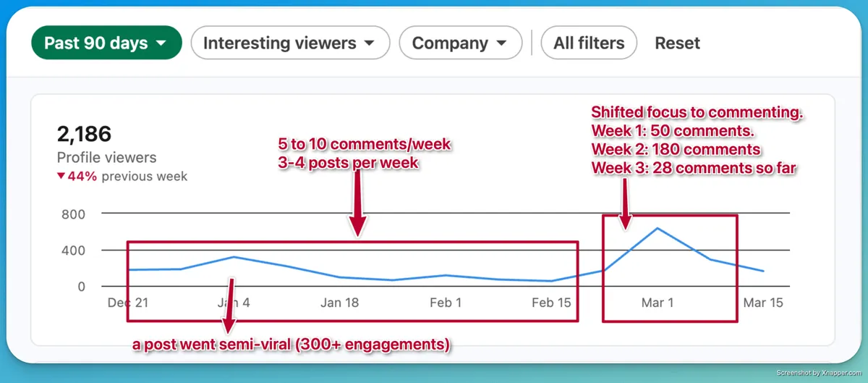This screenshot has height=383, width=868.
Task: Click the line chart's final point
Action: (763, 271)
